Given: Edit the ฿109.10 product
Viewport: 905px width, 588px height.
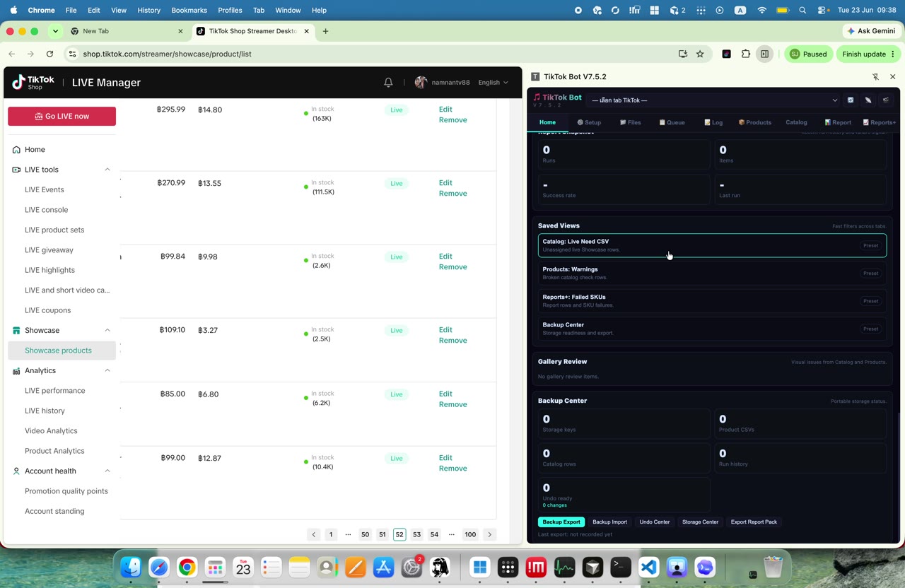Looking at the screenshot, I should 445,330.
